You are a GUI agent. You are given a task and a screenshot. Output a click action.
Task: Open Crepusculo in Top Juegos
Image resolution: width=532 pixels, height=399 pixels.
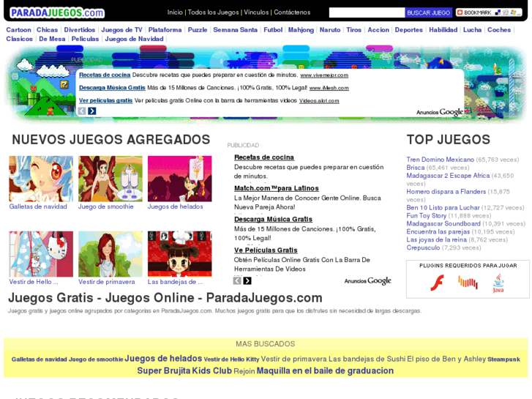(x=423, y=247)
